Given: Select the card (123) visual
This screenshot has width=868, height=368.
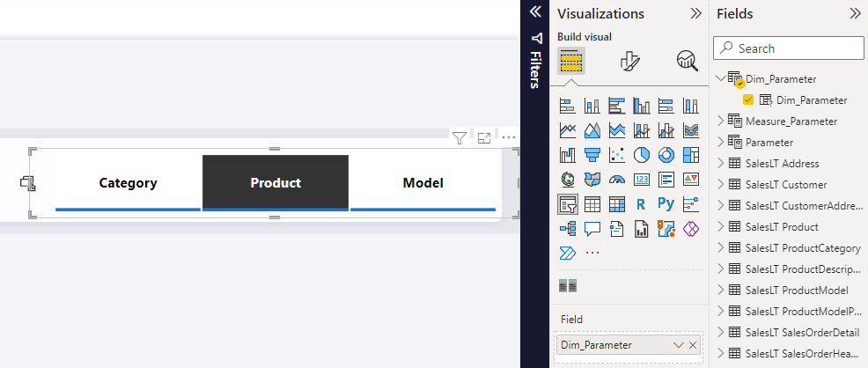Looking at the screenshot, I should pyautogui.click(x=642, y=180).
